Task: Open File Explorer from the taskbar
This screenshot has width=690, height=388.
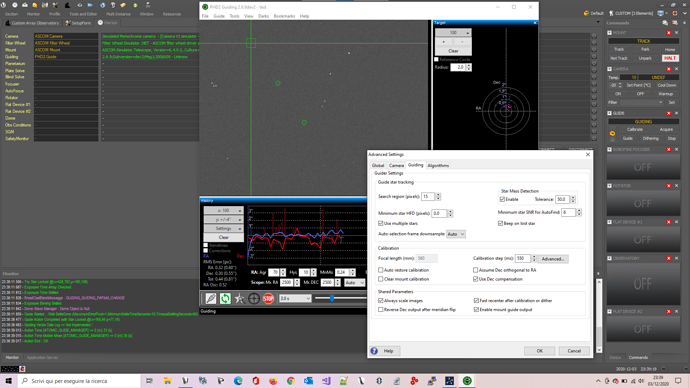Action: coord(168,381)
